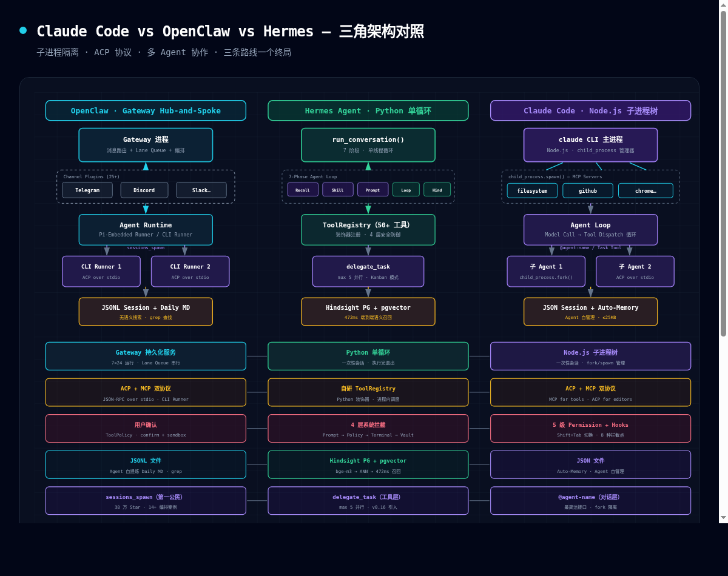Click the 'Node.js 子进程树' card with 'fork/spawn 管理'
Viewport: 728px width, 576px height.
point(590,356)
